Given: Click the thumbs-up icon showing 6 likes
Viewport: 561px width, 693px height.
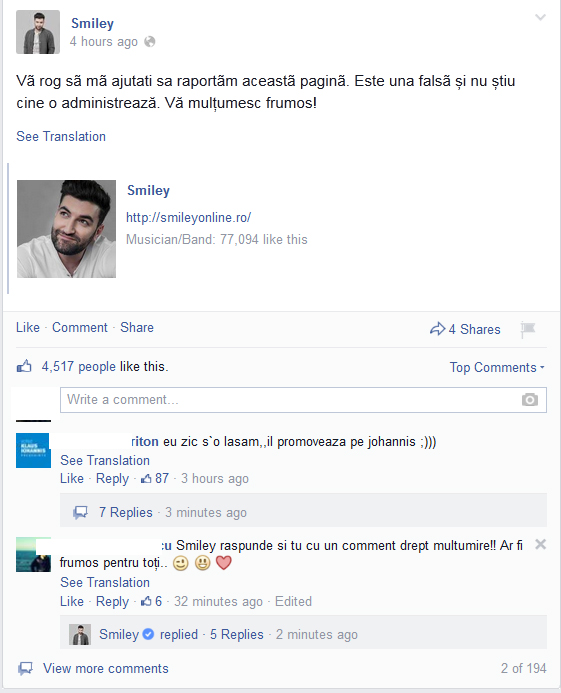Looking at the screenshot, I should 146,601.
